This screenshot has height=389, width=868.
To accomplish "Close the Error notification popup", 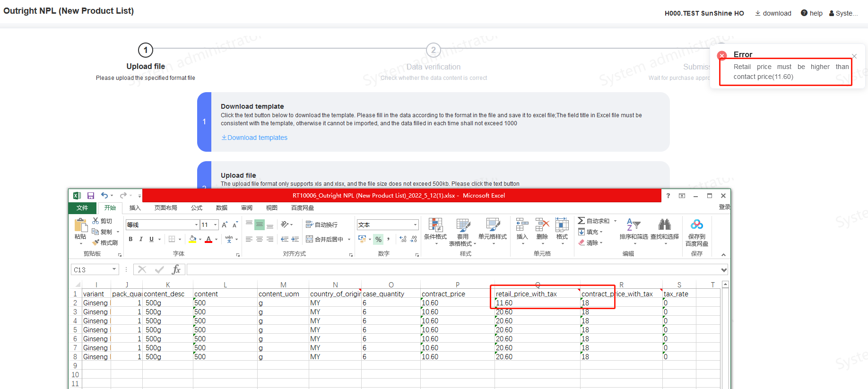I will (x=854, y=56).
